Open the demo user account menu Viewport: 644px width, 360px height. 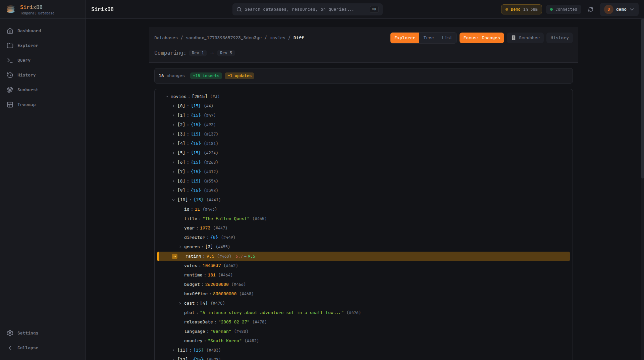[x=619, y=9]
